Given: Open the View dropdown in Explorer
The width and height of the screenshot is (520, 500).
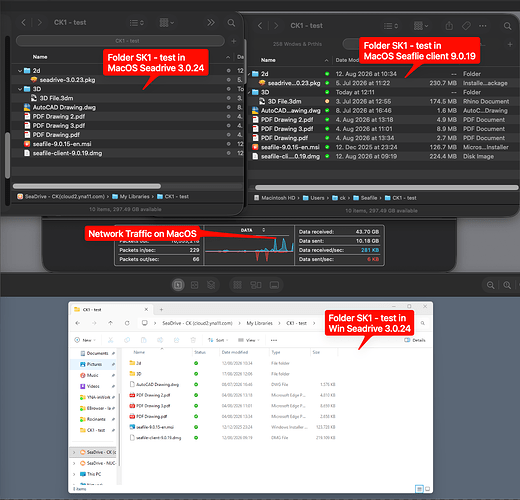Looking at the screenshot, I should pos(249,340).
